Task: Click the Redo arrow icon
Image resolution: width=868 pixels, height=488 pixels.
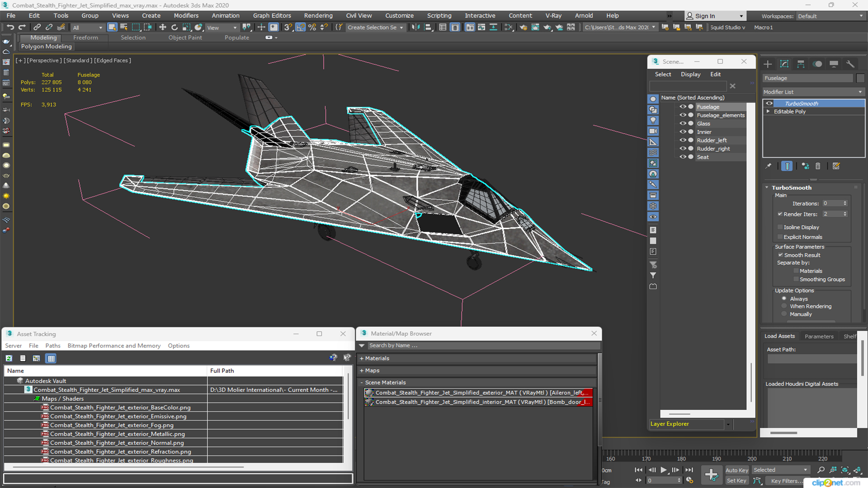Action: 22,28
